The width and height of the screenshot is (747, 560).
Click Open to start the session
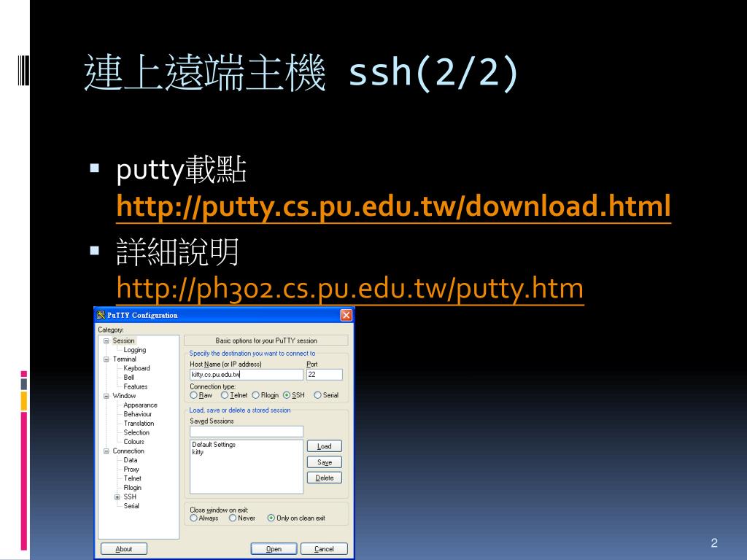pyautogui.click(x=274, y=549)
